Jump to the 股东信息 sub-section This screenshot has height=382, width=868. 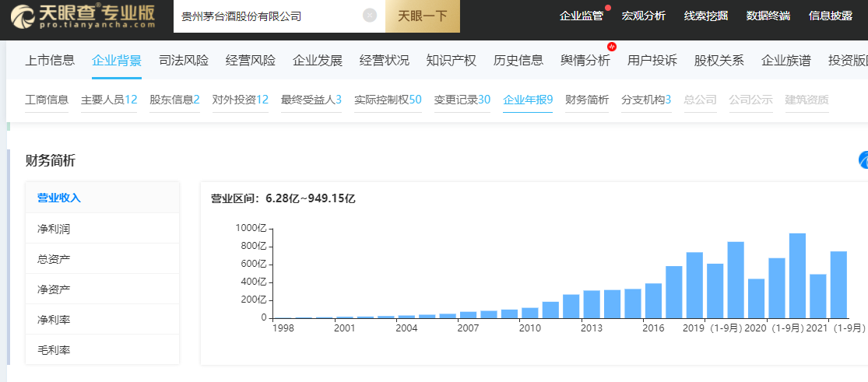pos(174,100)
